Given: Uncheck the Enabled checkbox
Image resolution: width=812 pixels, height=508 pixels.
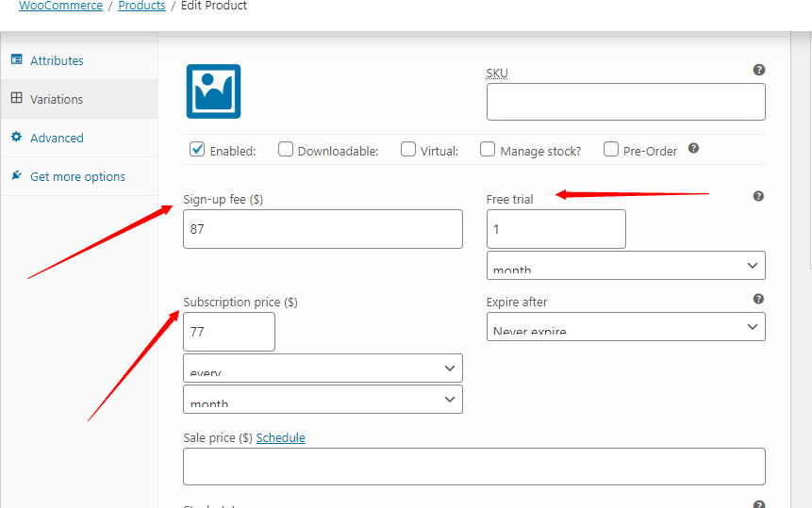Looking at the screenshot, I should pos(197,150).
